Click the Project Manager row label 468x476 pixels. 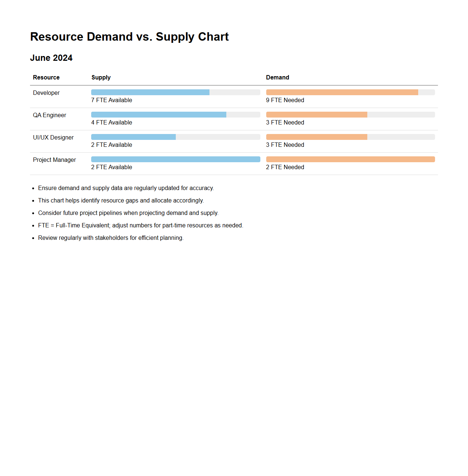(54, 160)
